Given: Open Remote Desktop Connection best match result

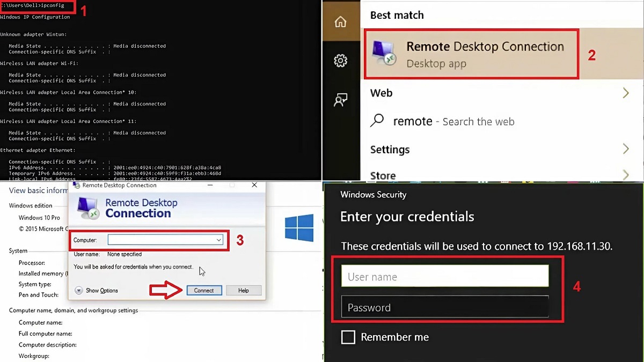Looking at the screenshot, I should [x=472, y=55].
